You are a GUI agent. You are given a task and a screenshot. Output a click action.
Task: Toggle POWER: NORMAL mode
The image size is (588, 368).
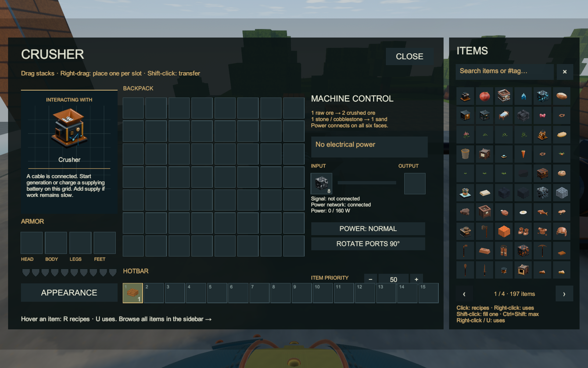pyautogui.click(x=368, y=229)
